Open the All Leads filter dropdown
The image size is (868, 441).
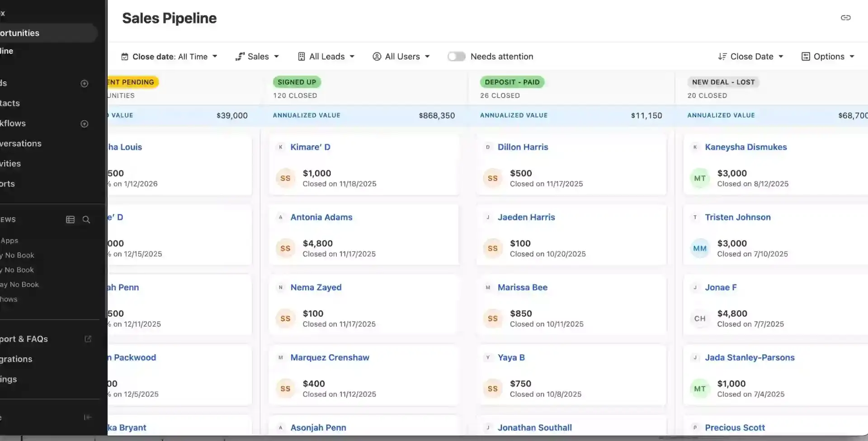pyautogui.click(x=326, y=57)
